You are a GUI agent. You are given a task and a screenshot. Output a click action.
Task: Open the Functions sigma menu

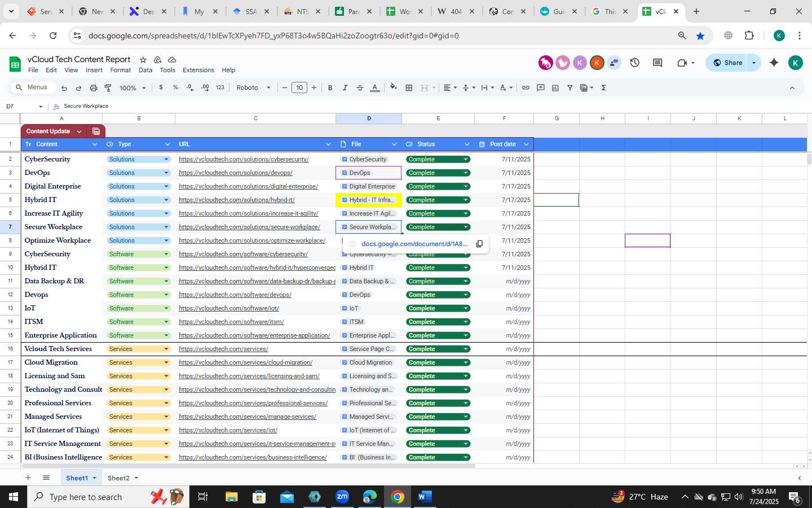[604, 87]
